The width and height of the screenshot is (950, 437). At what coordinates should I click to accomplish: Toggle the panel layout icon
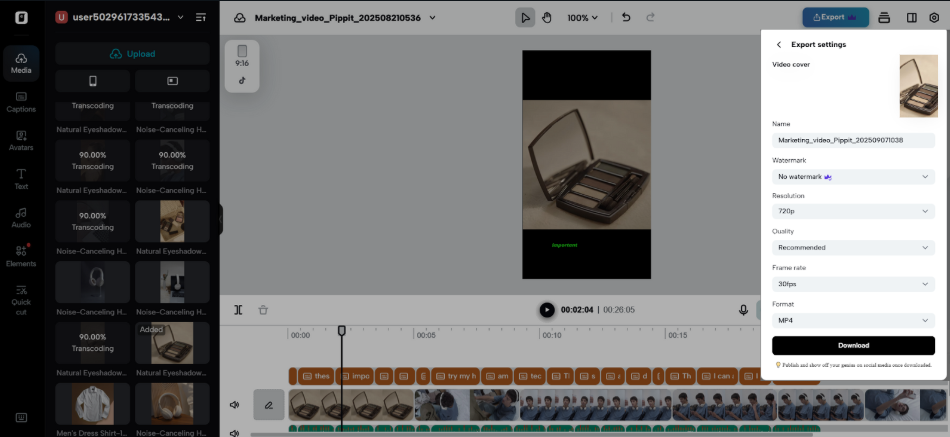click(x=911, y=17)
